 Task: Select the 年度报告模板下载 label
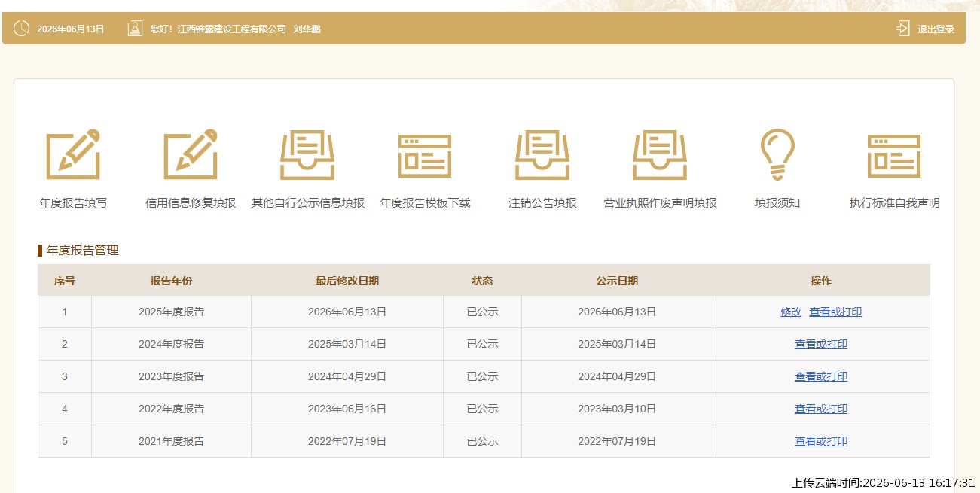425,203
